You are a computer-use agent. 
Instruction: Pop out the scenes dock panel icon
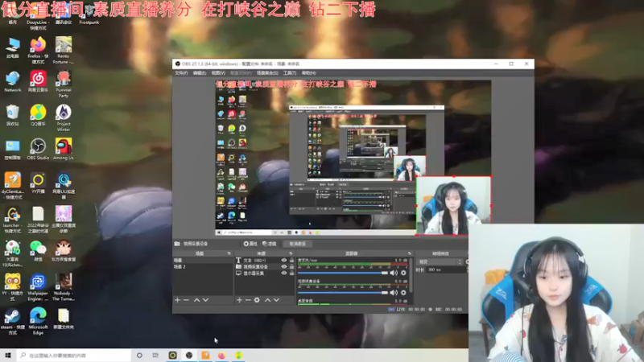(229, 253)
